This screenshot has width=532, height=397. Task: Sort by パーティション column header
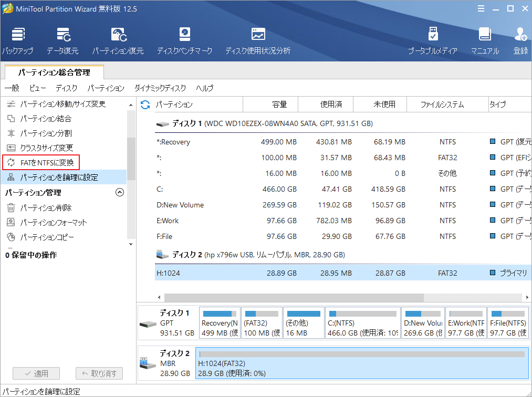pyautogui.click(x=199, y=104)
